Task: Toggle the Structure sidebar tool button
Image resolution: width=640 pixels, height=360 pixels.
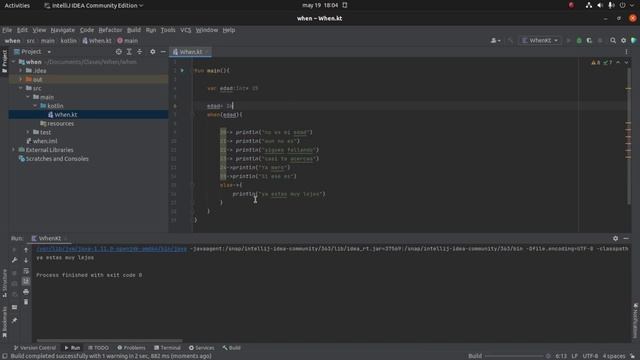Action: pyautogui.click(x=4, y=283)
